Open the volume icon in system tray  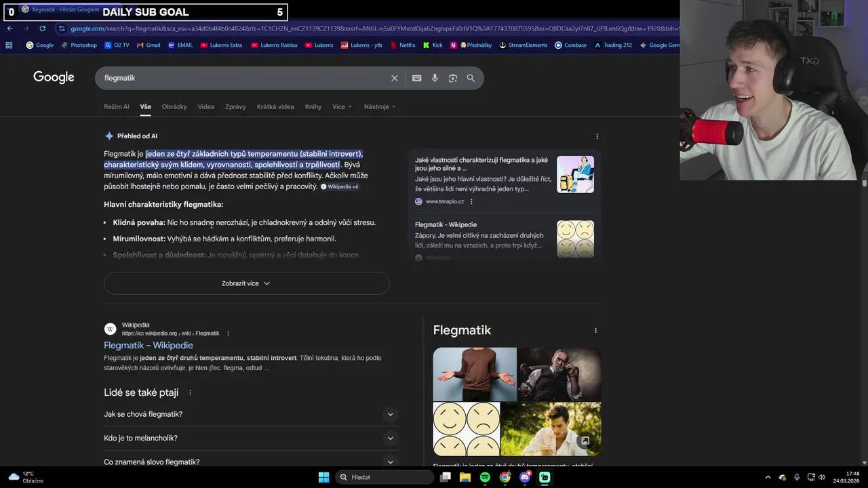pos(822,477)
